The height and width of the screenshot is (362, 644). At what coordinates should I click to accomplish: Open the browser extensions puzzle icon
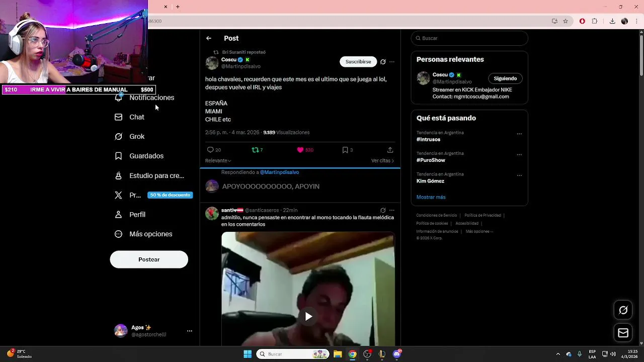(x=595, y=21)
